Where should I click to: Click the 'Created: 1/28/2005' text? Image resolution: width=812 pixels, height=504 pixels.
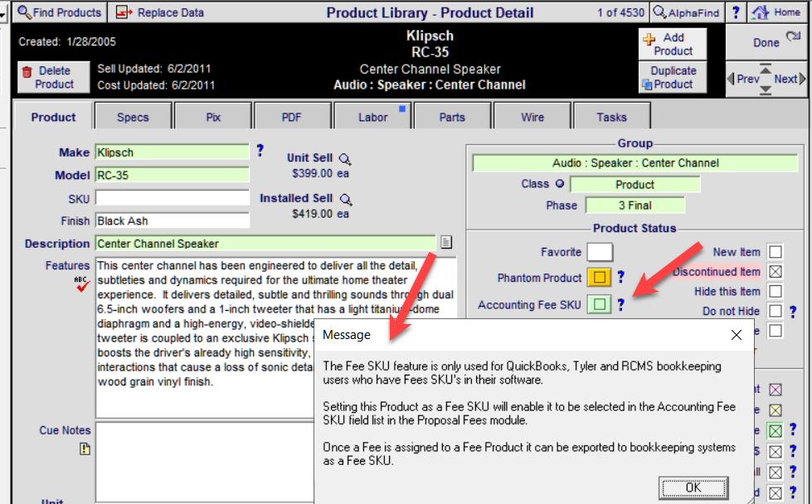(67, 41)
